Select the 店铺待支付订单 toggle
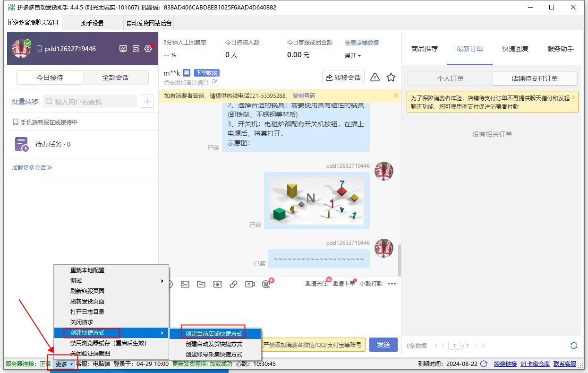The height and width of the screenshot is (373, 588). pyautogui.click(x=535, y=78)
